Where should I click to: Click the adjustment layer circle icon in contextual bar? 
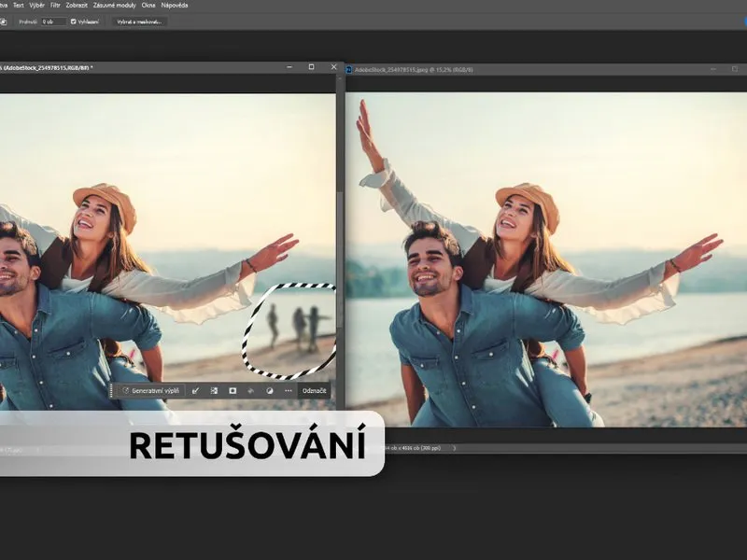tap(270, 390)
